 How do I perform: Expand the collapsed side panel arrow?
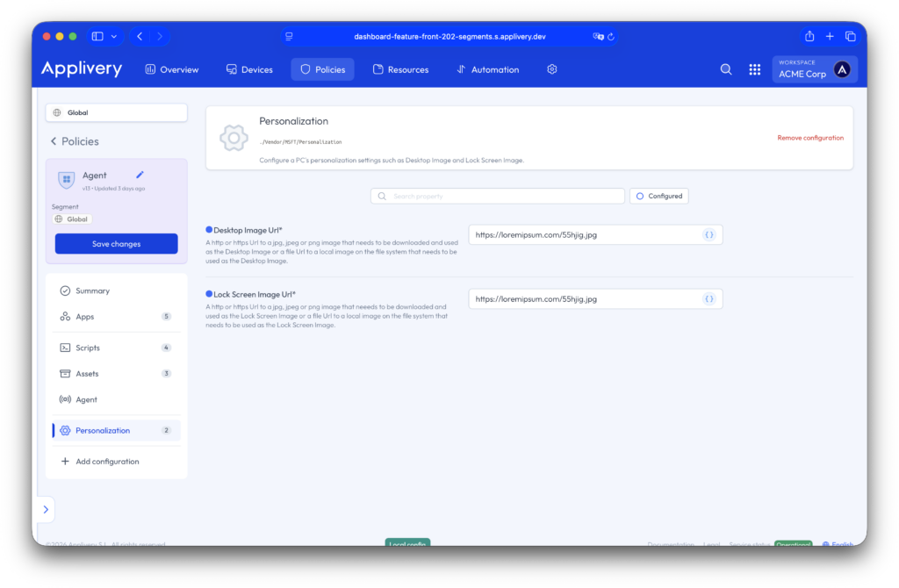click(x=45, y=509)
